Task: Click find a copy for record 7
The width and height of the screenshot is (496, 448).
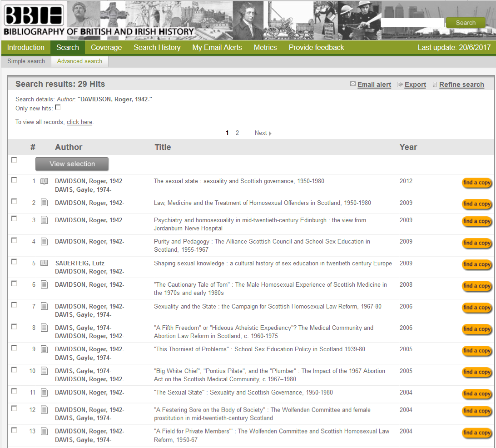Action: coord(476,308)
